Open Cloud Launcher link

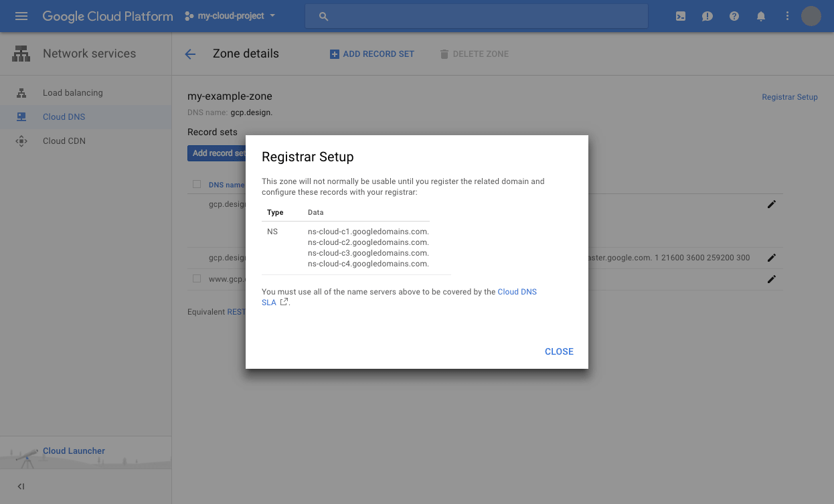(x=74, y=451)
